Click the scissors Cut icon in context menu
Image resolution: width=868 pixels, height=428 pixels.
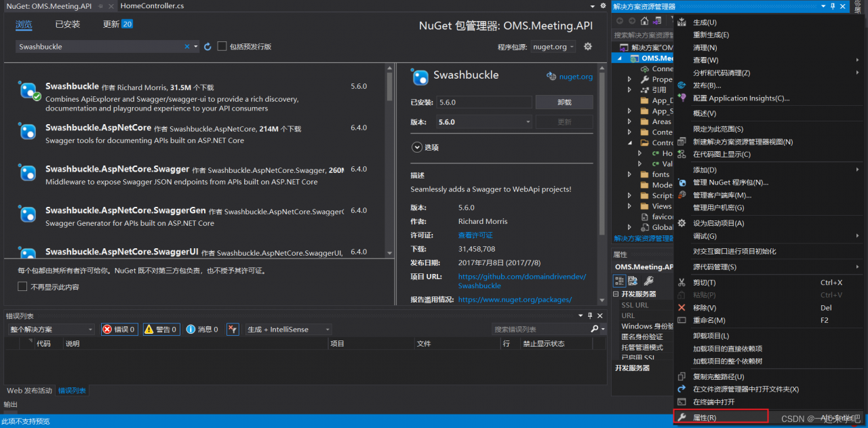tap(682, 282)
